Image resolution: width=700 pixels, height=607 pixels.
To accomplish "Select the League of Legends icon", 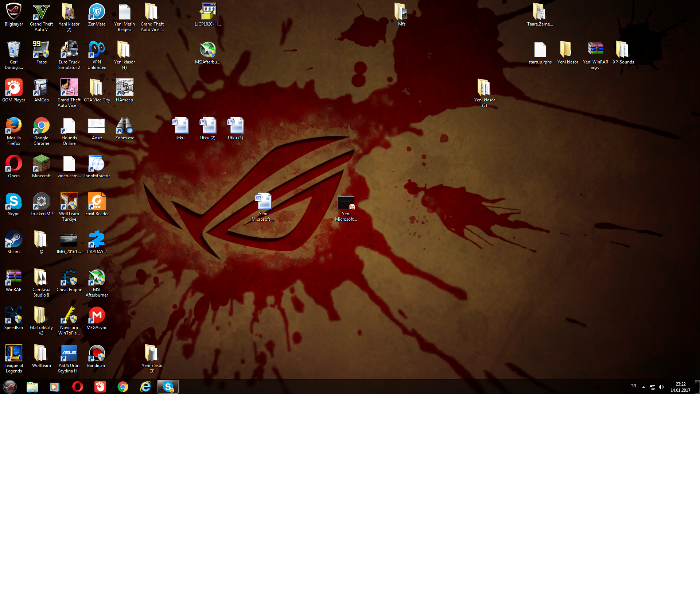I will (13, 353).
